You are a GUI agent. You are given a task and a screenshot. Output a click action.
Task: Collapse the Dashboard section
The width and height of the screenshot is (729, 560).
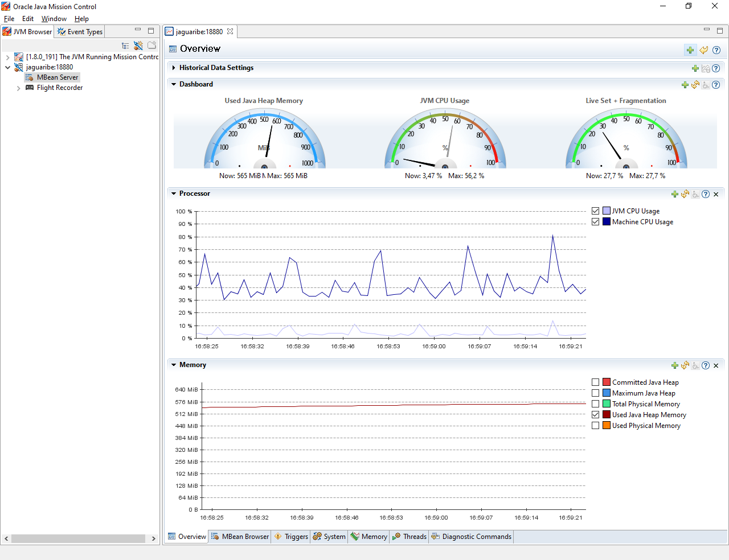174,84
